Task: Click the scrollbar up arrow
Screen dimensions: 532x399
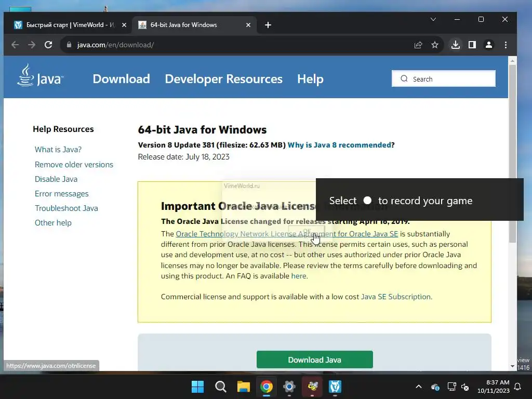Action: click(512, 60)
